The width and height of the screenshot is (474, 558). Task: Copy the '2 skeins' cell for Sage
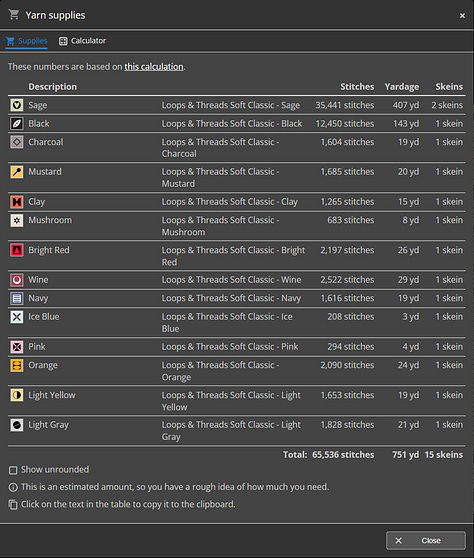pyautogui.click(x=447, y=105)
